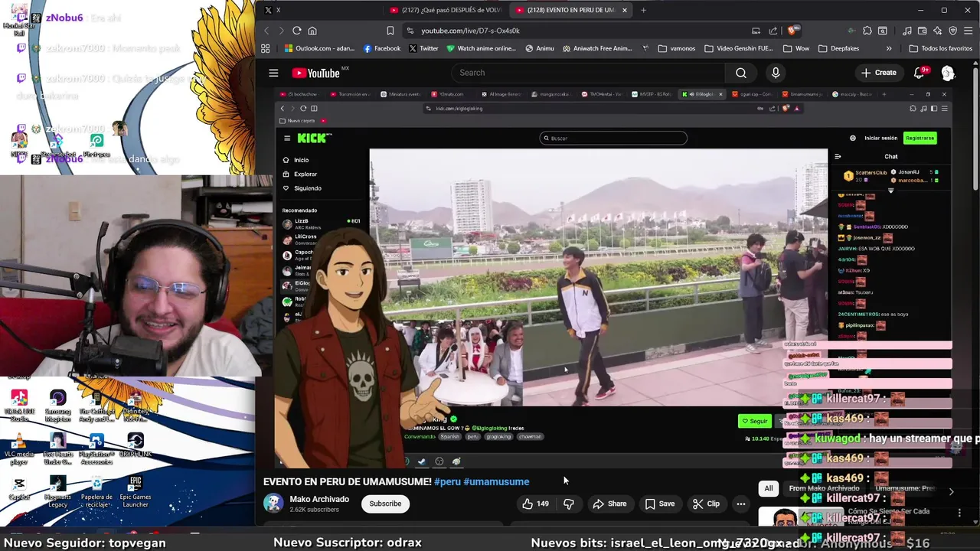
Task: Open the PlayStation Accessories desktop shortcut
Action: [x=96, y=449]
